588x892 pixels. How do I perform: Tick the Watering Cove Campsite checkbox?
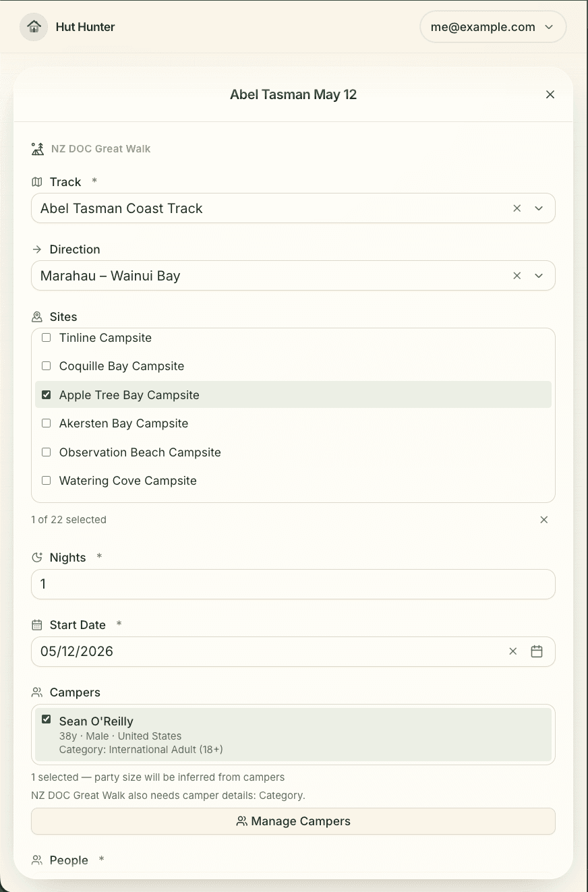[x=47, y=481]
